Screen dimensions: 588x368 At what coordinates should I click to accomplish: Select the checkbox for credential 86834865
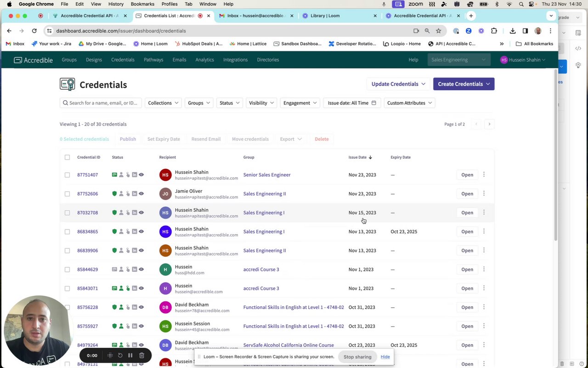coord(67,231)
